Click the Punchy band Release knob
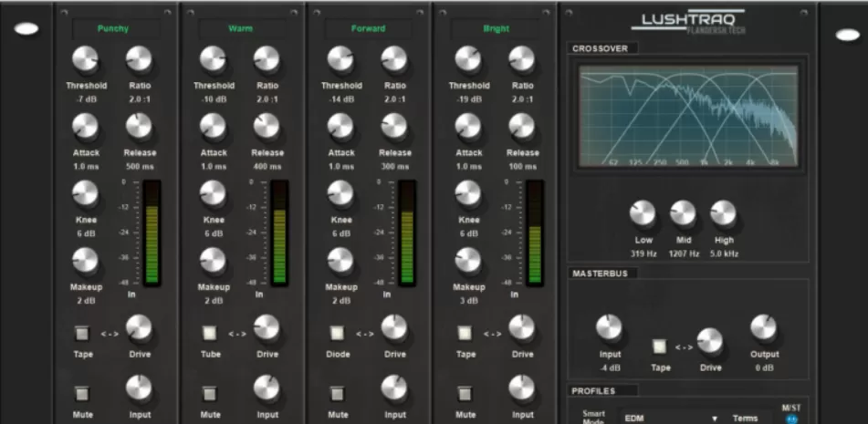The height and width of the screenshot is (424, 868). (x=139, y=126)
